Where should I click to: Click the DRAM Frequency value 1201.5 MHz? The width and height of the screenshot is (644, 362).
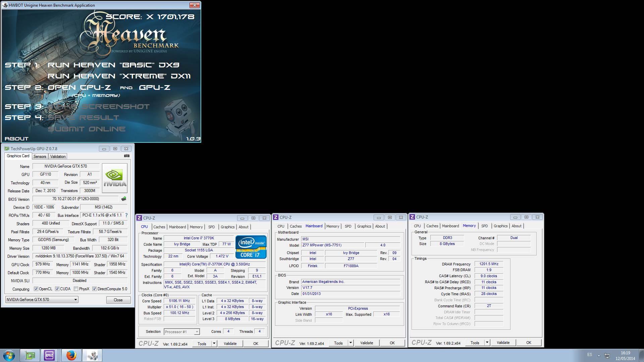pyautogui.click(x=489, y=264)
